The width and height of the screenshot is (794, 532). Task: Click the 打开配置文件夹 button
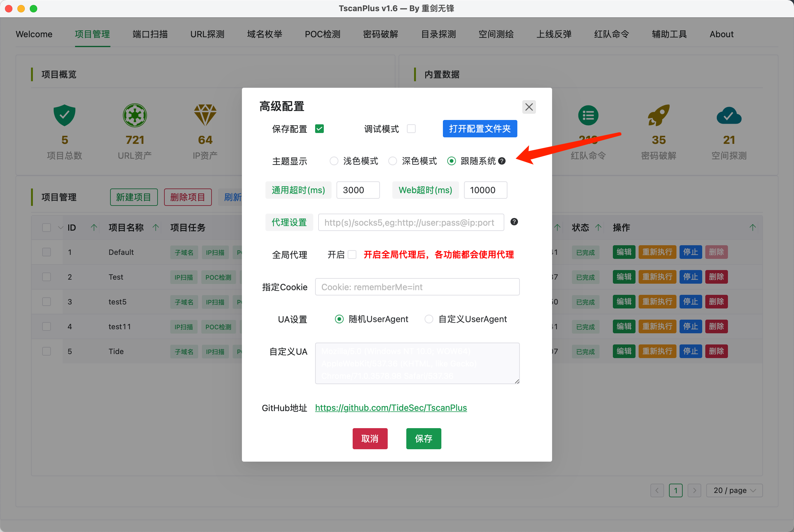click(479, 129)
